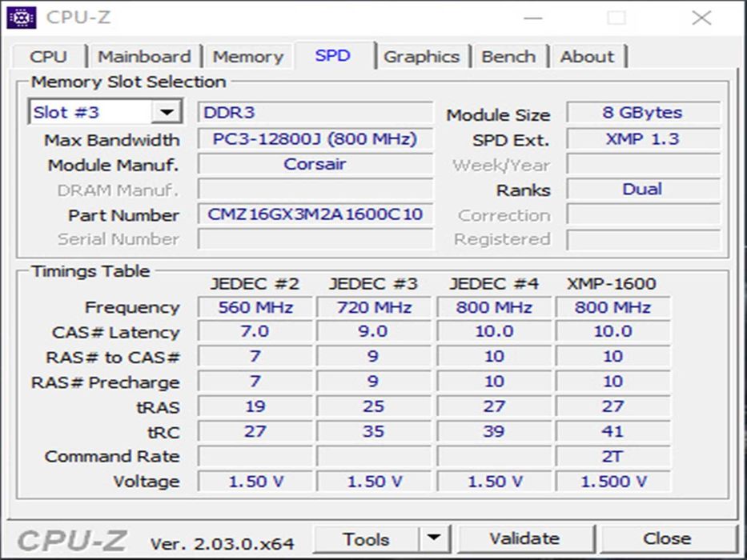Click the 9.0 CAS# Latency cell

click(373, 331)
